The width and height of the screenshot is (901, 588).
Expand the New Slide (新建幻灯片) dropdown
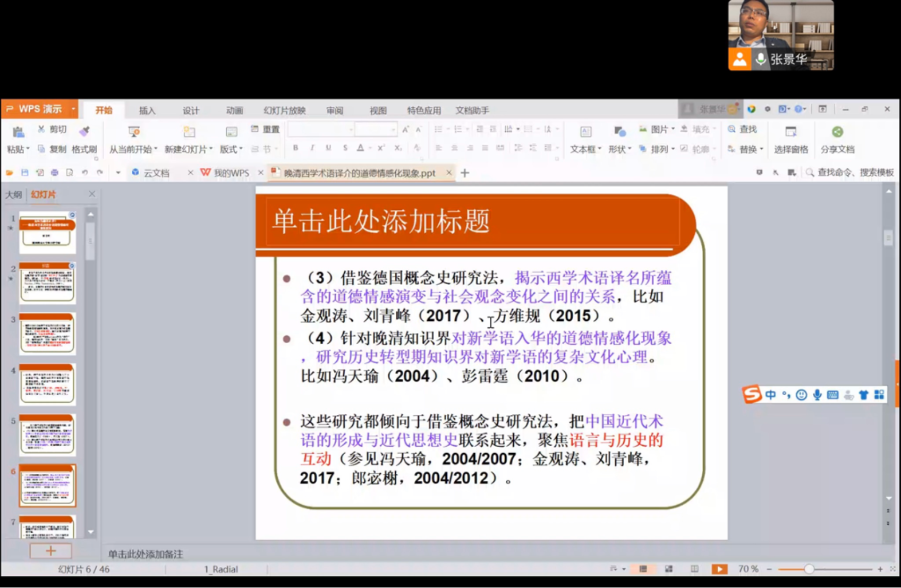click(189, 149)
